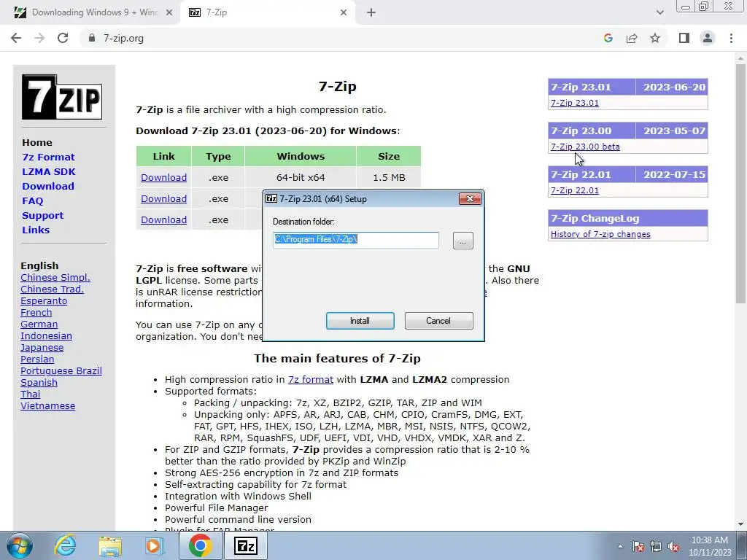The height and width of the screenshot is (560, 747).
Task: Open History of 7-zip changes link
Action: [x=600, y=234]
